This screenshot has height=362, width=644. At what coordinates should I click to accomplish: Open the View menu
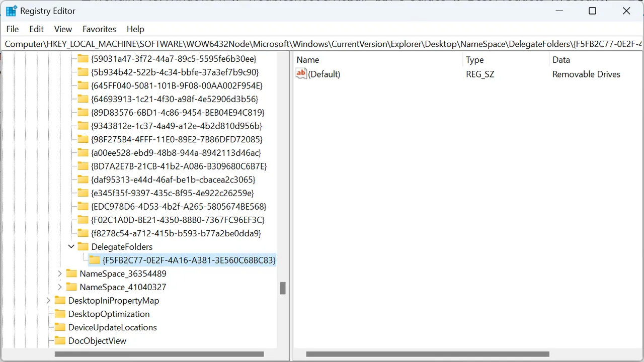[x=63, y=29]
